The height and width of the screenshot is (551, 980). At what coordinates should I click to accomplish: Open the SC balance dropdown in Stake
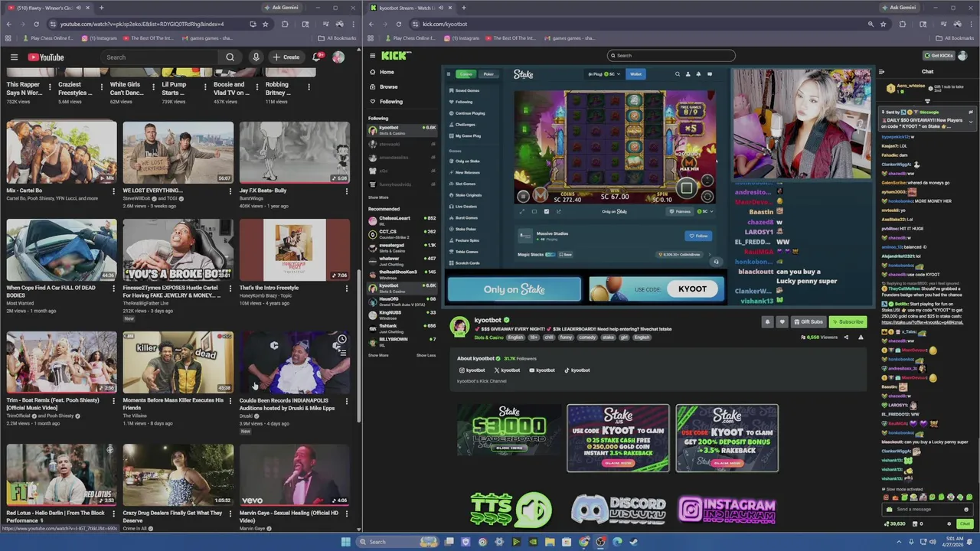click(605, 74)
